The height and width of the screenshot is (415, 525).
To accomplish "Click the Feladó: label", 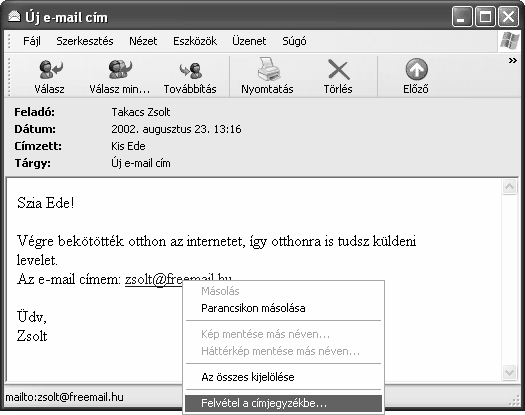I will coord(34,112).
